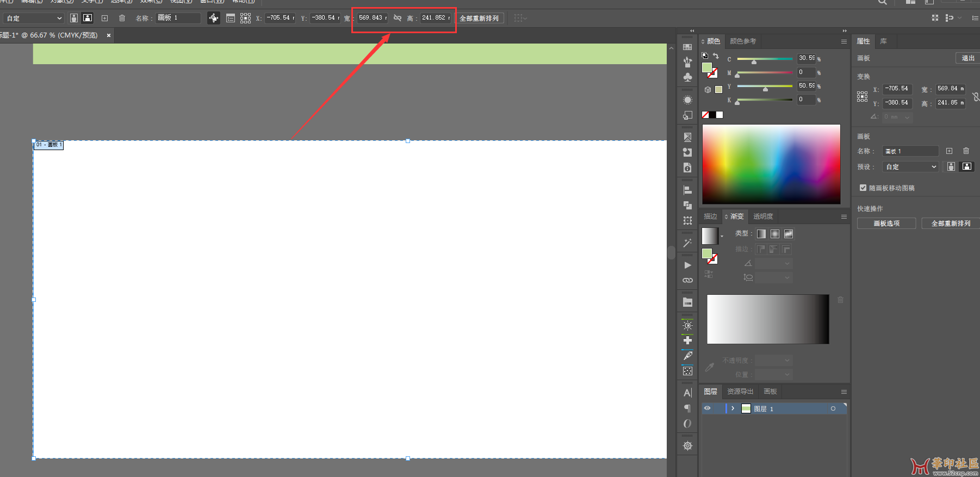Image resolution: width=980 pixels, height=477 pixels.
Task: Open the Links panel icon in the dock
Action: 687,280
